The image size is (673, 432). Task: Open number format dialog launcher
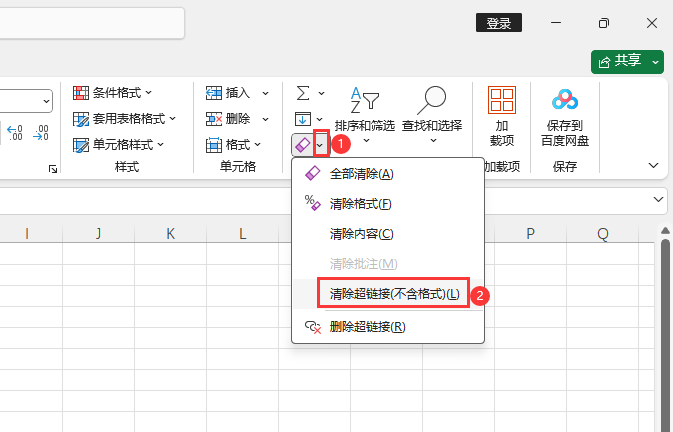click(x=53, y=169)
